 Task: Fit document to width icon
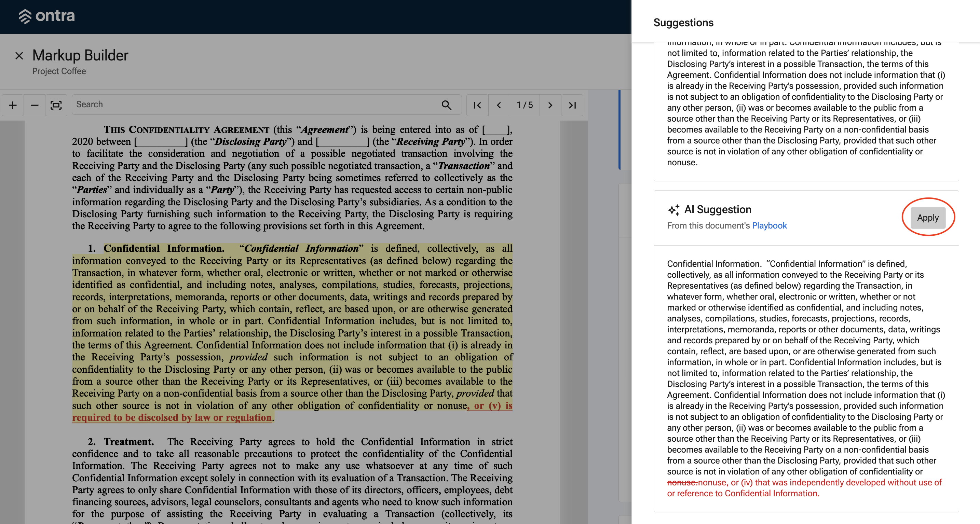(56, 105)
